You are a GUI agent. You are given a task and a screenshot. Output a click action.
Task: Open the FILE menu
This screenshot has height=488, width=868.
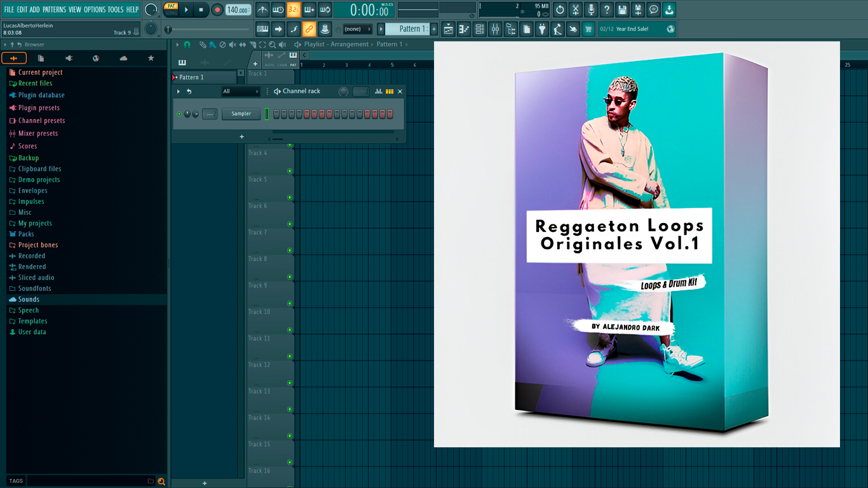tap(9, 10)
